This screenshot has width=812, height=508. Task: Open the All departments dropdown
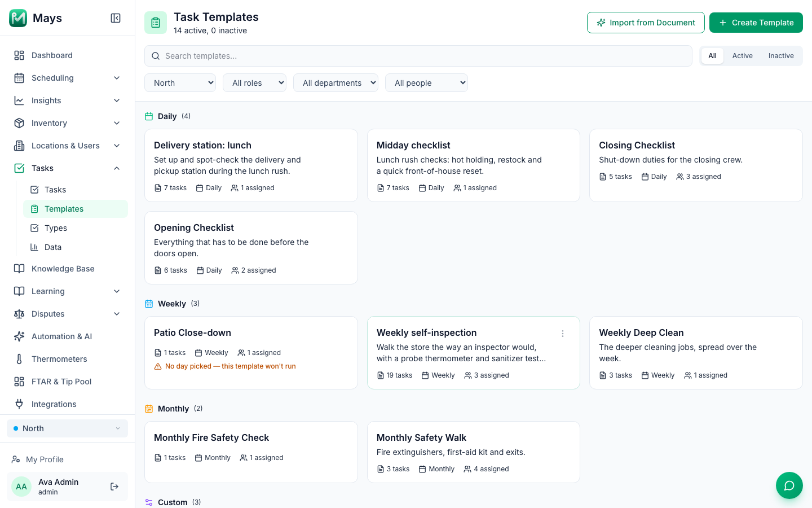336,83
